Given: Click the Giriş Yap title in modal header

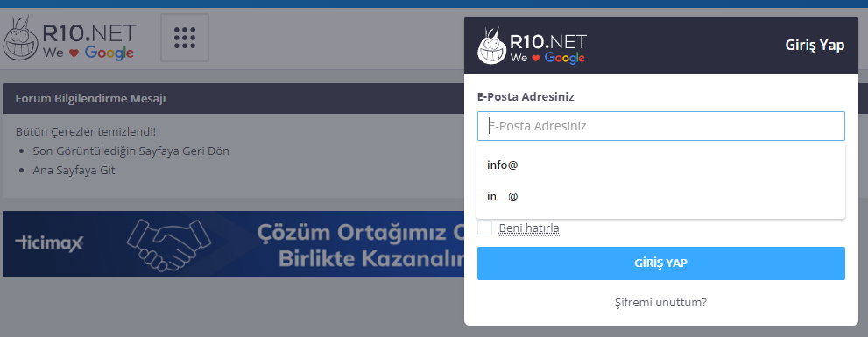Looking at the screenshot, I should point(815,46).
